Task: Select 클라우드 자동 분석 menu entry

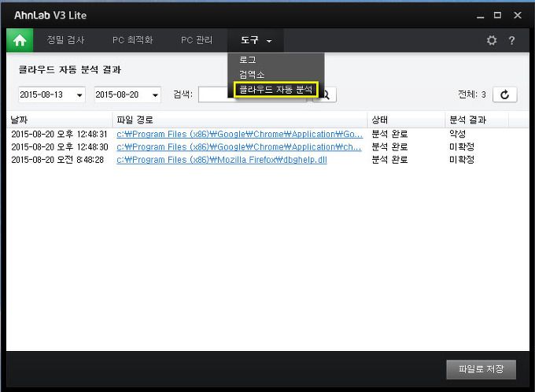Action: 275,90
